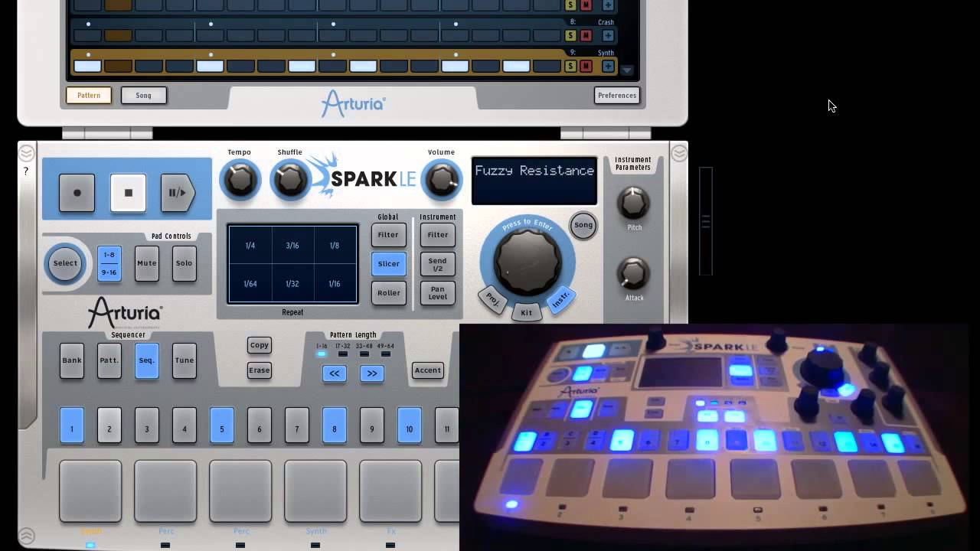Toggle Mute in Pad Controls

146,263
